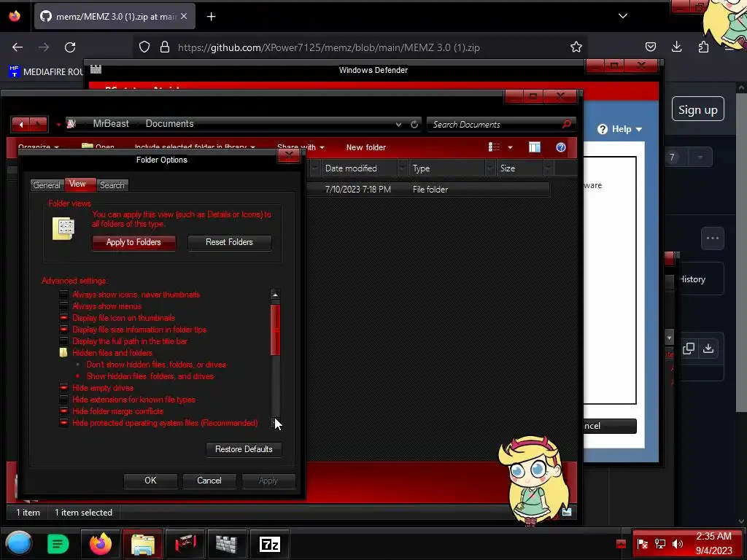Open Firefox downloads panel

(676, 47)
